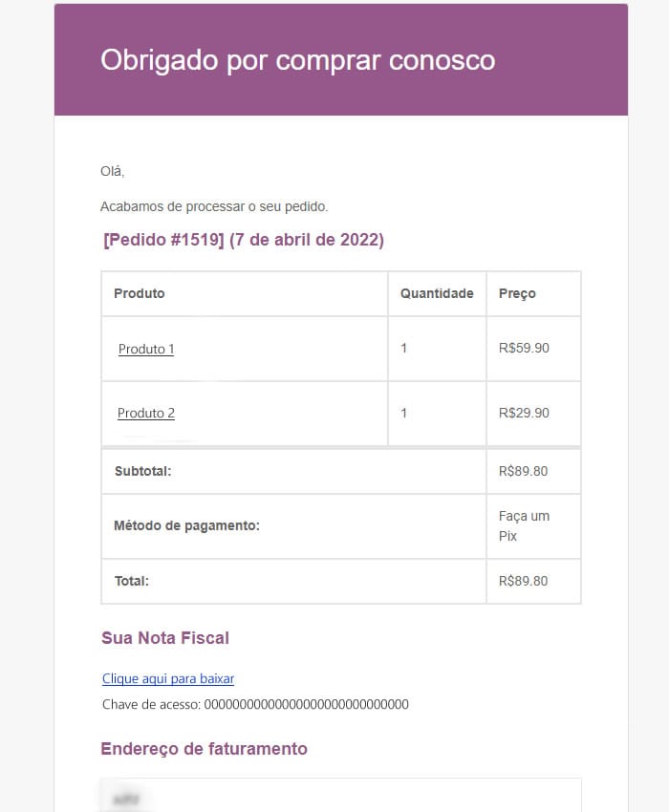The height and width of the screenshot is (812, 669).
Task: Open the Produto 1 link
Action: click(x=146, y=349)
